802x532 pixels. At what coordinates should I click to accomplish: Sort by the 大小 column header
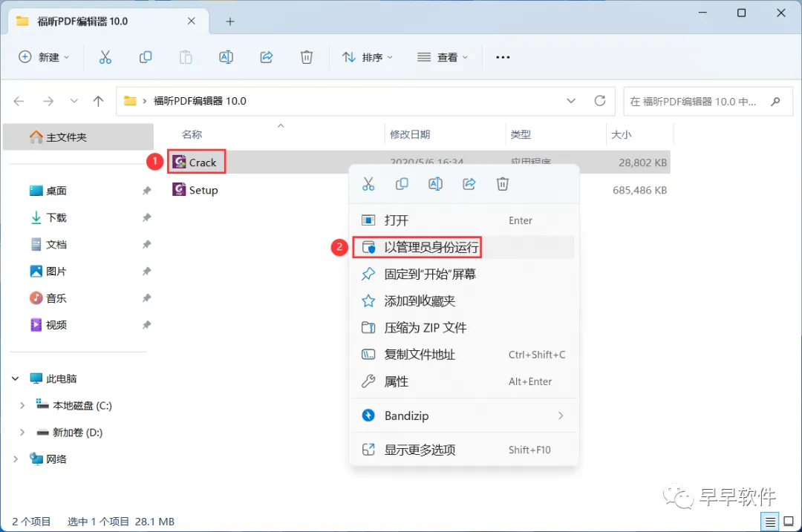coord(621,134)
